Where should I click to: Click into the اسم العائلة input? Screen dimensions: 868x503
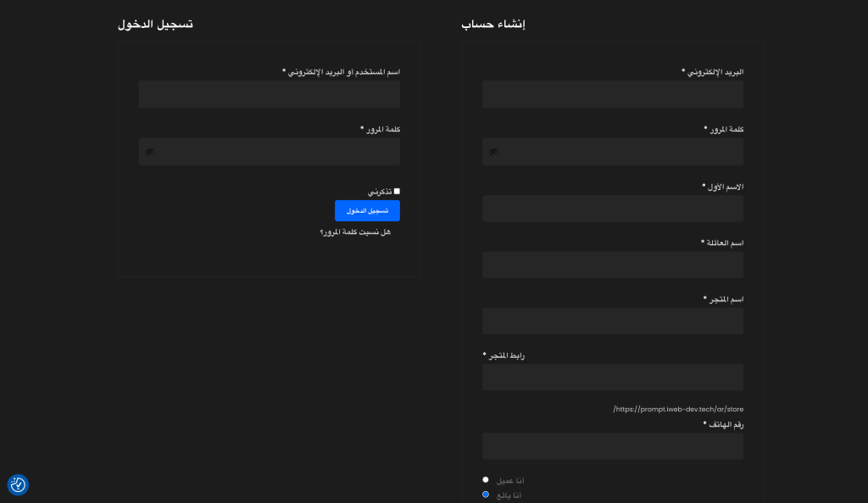[x=613, y=265]
